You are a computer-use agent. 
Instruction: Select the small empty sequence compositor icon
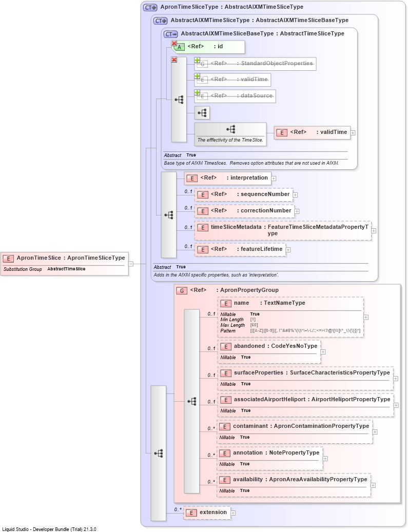202,113
